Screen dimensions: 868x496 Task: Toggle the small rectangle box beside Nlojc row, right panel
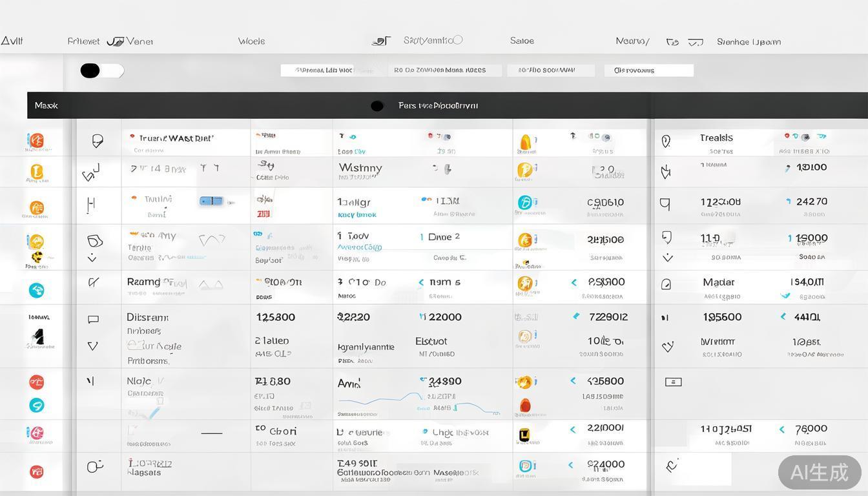pyautogui.click(x=673, y=382)
